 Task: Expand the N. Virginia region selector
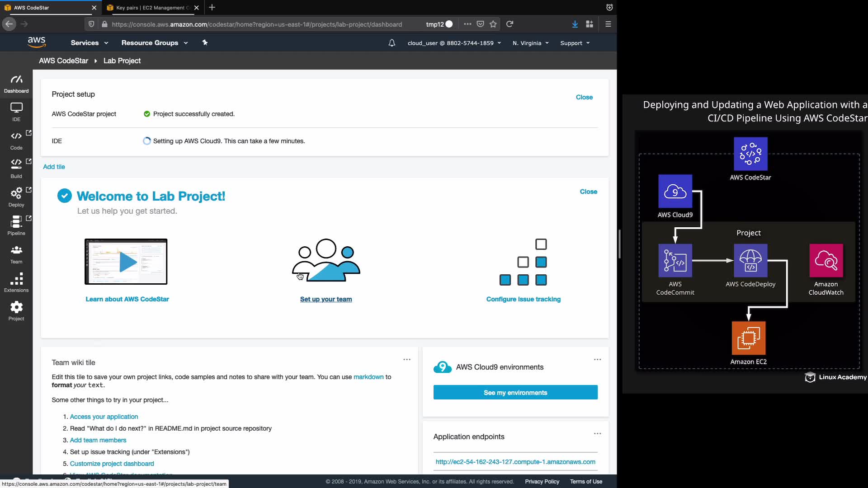click(530, 43)
